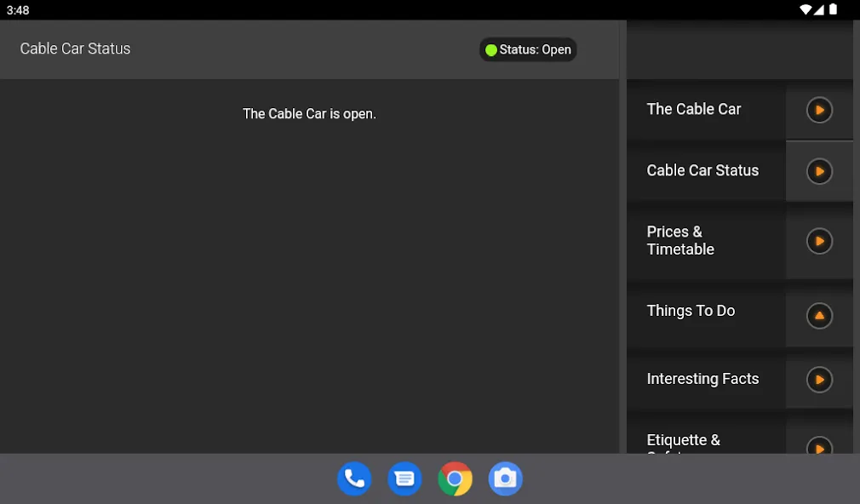Click the text The Cable Car is open.
Image resolution: width=860 pixels, height=504 pixels.
(x=309, y=113)
